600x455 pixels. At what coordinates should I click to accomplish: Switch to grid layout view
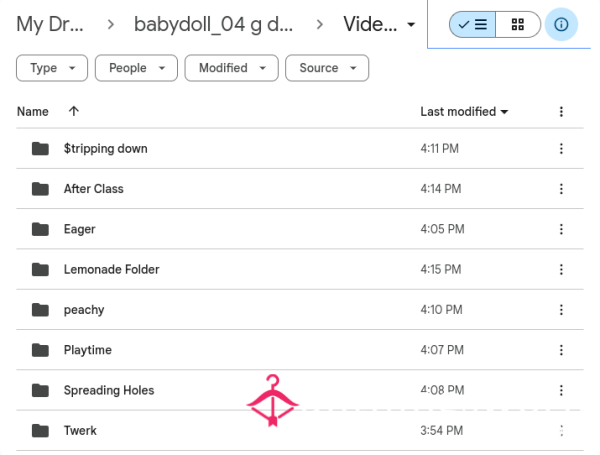point(518,24)
